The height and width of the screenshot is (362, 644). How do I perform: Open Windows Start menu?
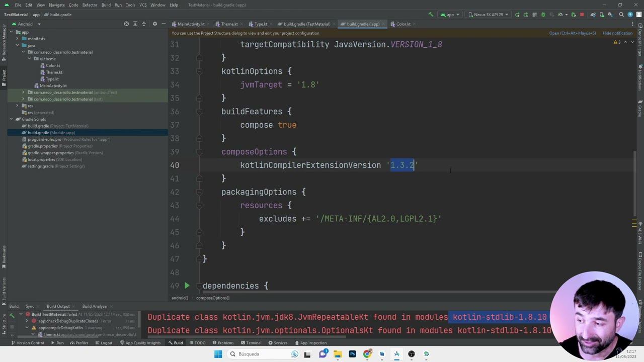click(x=218, y=354)
